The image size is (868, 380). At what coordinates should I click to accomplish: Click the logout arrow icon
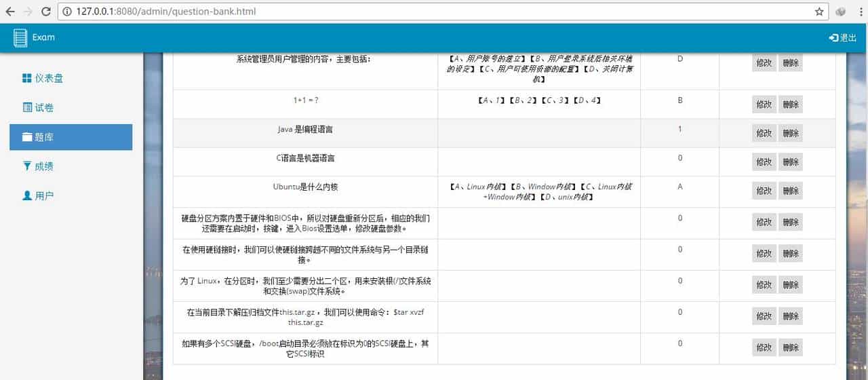[833, 38]
